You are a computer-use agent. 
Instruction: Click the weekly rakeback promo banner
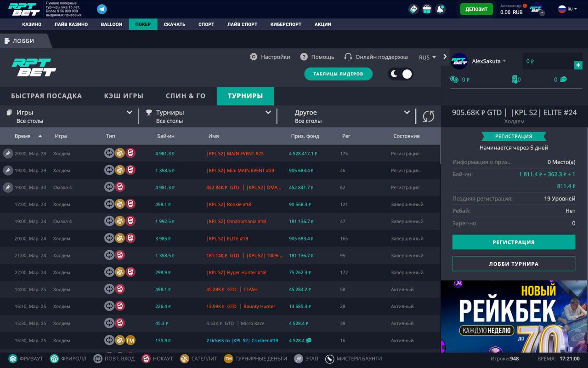pyautogui.click(x=514, y=316)
